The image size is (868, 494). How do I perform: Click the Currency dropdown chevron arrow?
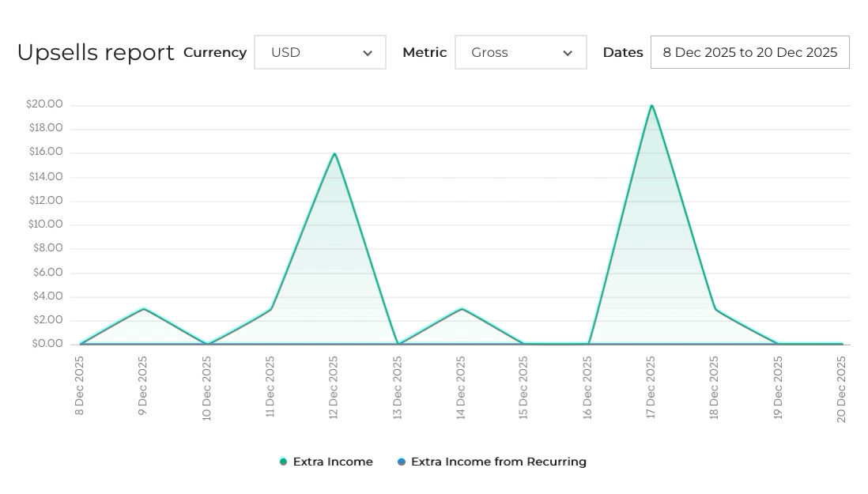(x=368, y=54)
